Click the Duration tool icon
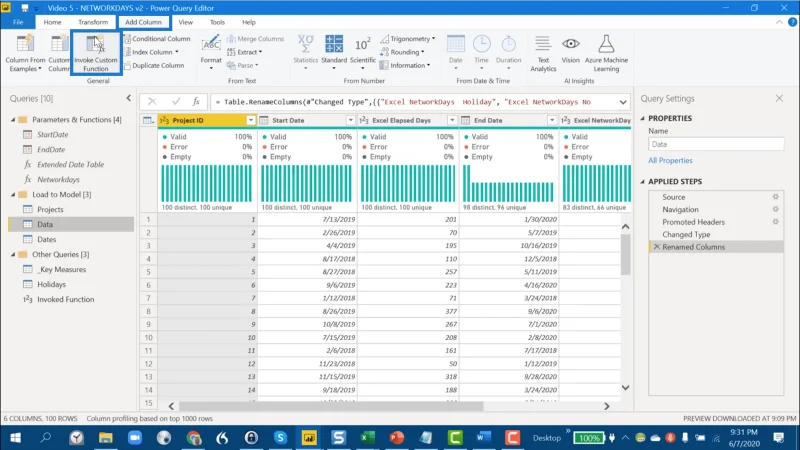 coord(508,44)
